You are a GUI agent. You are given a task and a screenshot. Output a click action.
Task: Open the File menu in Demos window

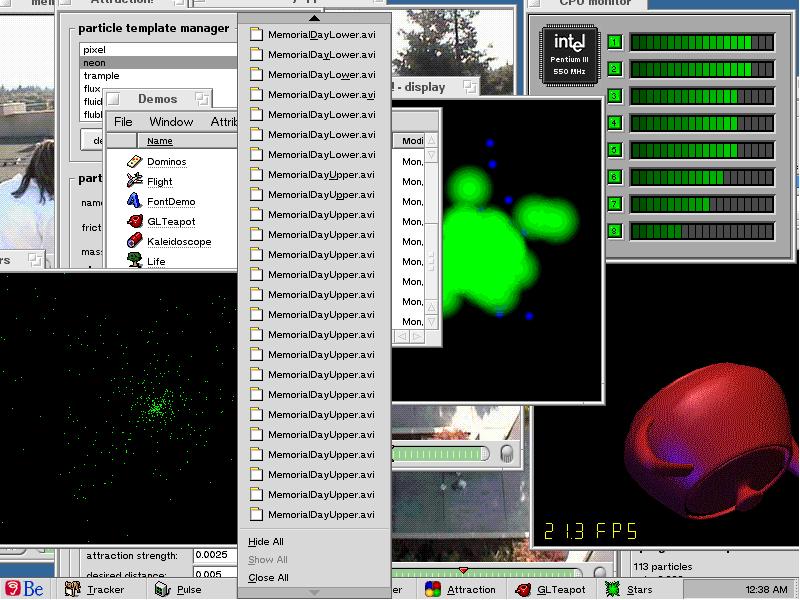point(123,122)
